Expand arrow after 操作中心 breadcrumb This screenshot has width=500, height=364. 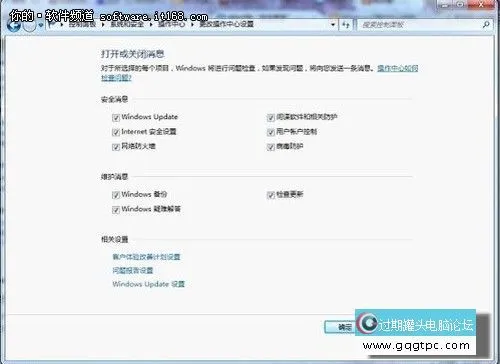(192, 24)
